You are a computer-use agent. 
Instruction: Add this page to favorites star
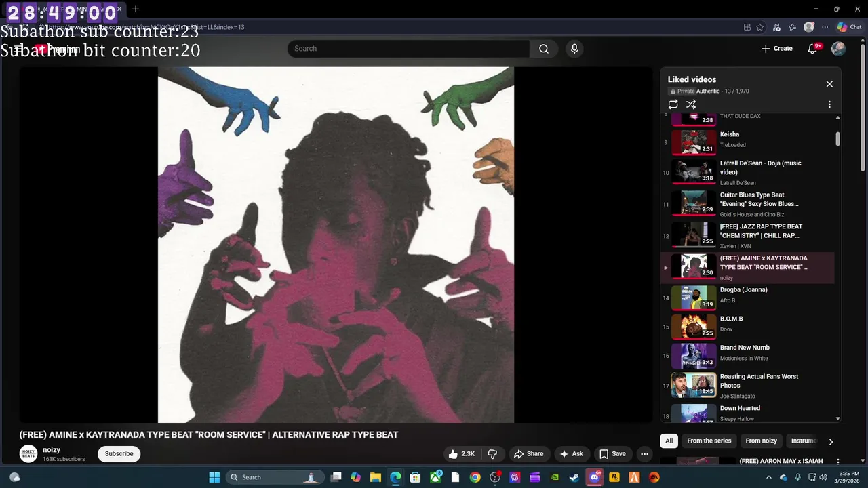click(x=760, y=27)
